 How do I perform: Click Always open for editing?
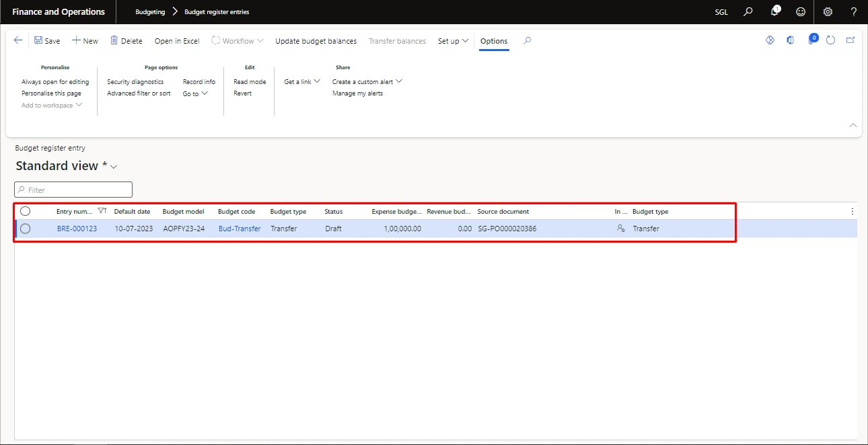(x=55, y=82)
